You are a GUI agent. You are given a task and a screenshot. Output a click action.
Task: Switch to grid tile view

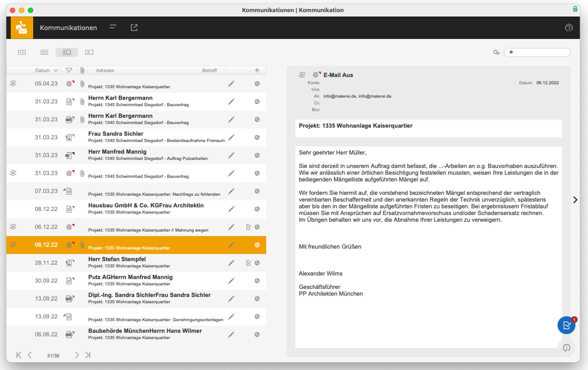click(x=22, y=52)
